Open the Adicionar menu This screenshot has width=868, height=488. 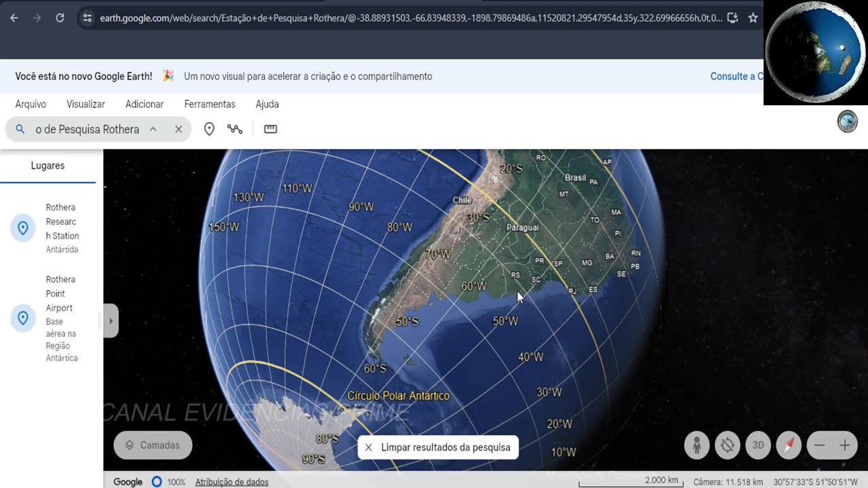click(144, 104)
